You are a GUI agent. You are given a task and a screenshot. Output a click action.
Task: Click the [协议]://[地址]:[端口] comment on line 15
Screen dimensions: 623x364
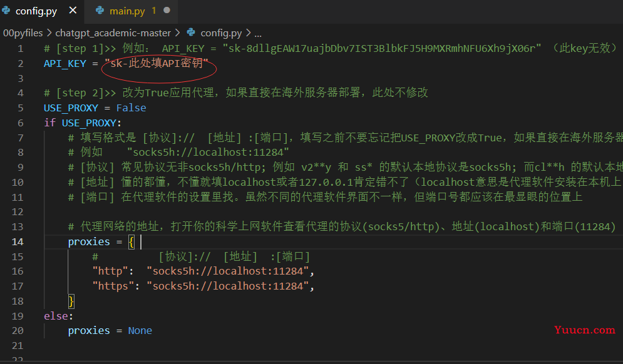(x=201, y=257)
